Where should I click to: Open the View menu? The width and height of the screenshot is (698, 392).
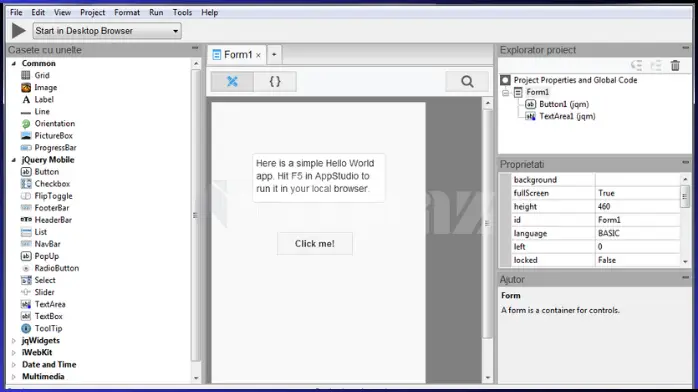click(62, 12)
